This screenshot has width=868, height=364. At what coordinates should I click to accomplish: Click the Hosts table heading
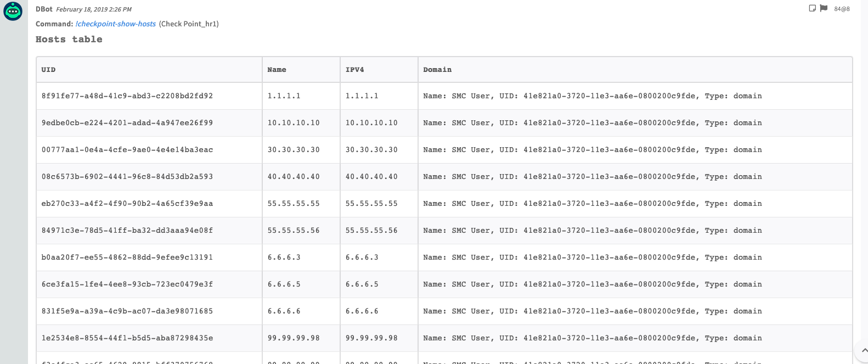click(69, 39)
